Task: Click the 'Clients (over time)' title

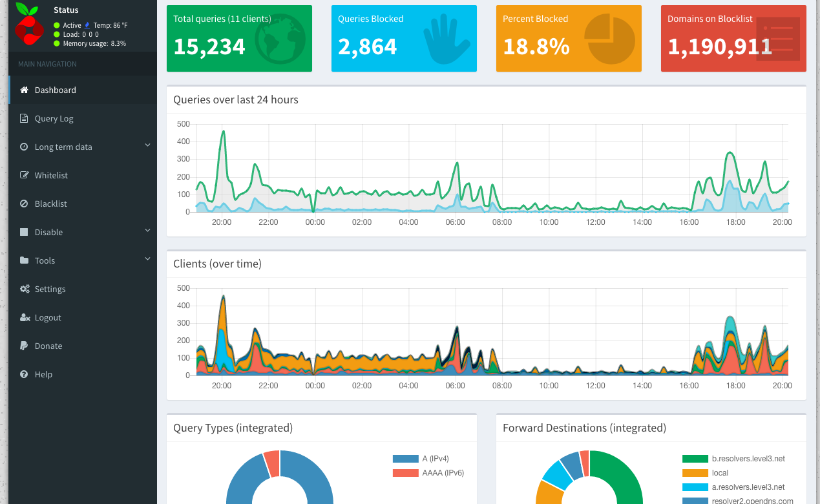Action: [217, 264]
